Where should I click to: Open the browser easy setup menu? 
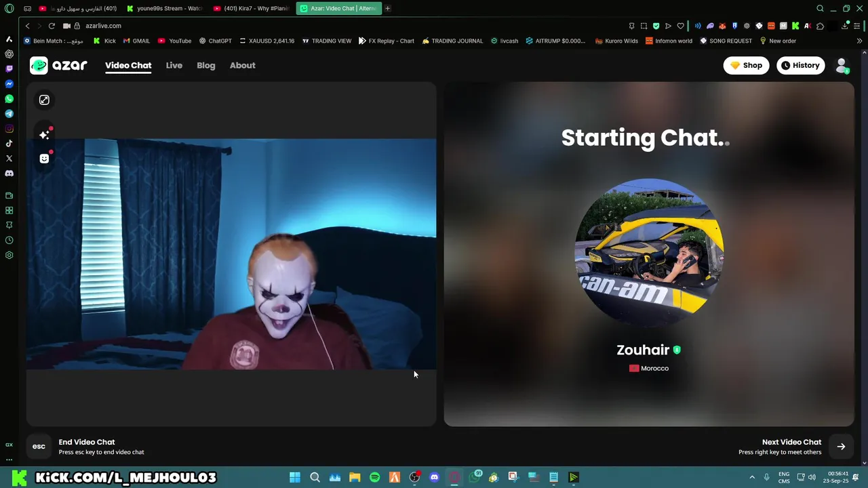[857, 26]
